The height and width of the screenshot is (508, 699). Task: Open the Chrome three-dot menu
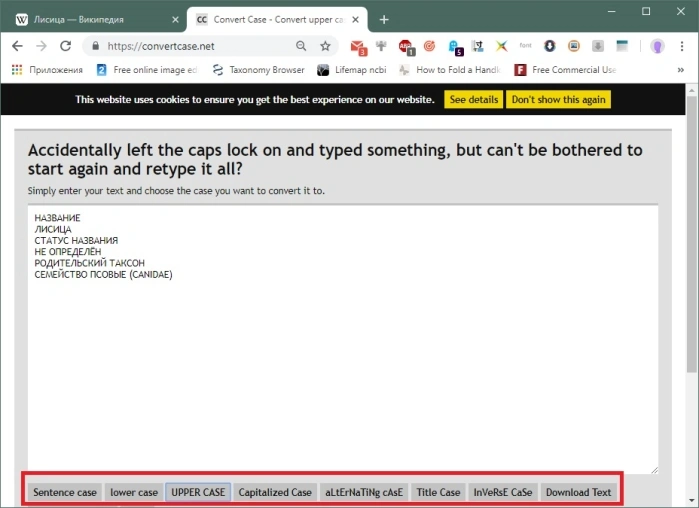click(x=682, y=46)
